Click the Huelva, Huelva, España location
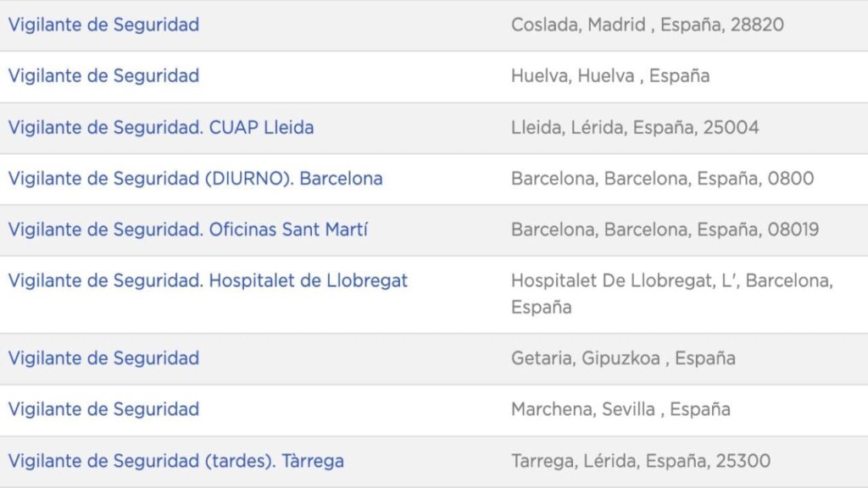This screenshot has width=868, height=488. pos(609,75)
